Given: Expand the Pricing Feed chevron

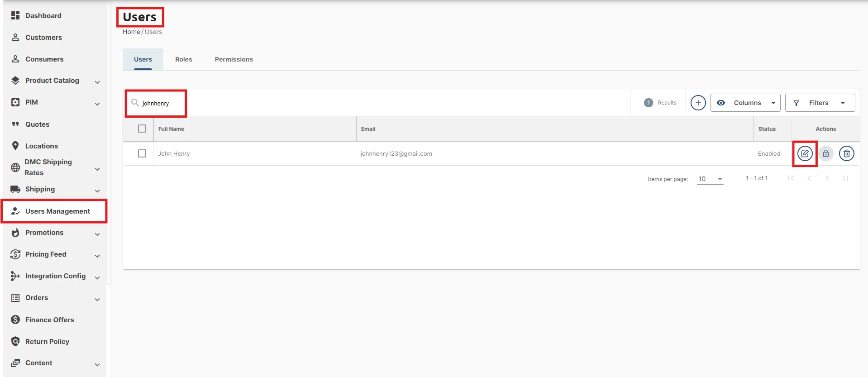Looking at the screenshot, I should 97,256.
